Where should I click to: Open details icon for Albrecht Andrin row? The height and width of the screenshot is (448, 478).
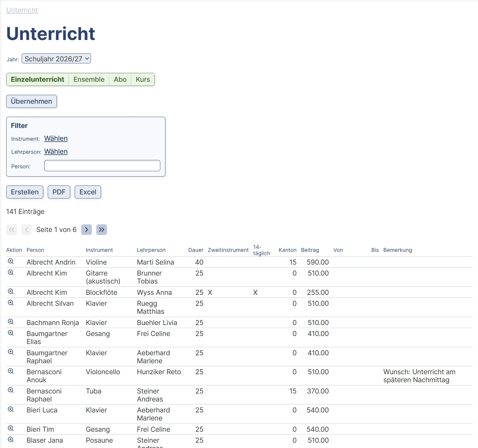[x=11, y=261]
